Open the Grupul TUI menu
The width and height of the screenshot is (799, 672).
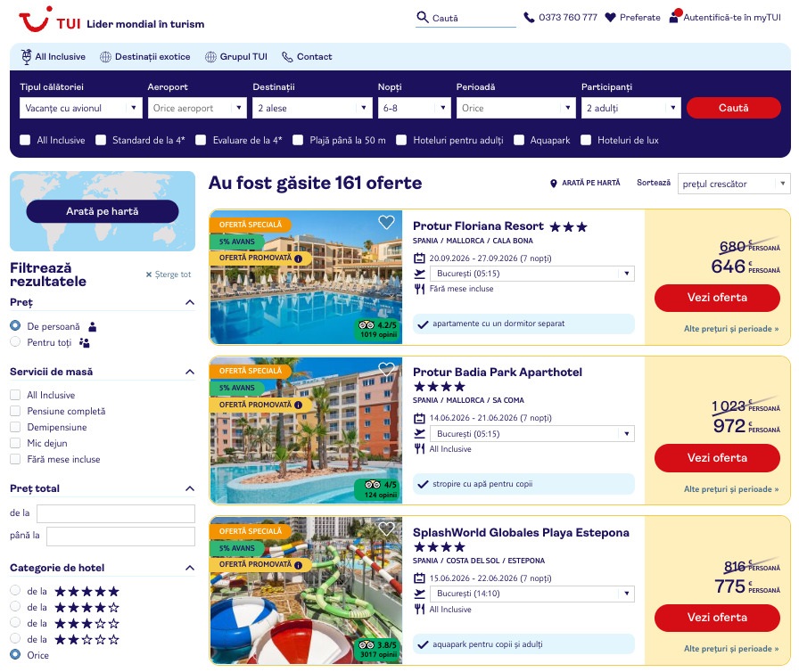tap(236, 56)
